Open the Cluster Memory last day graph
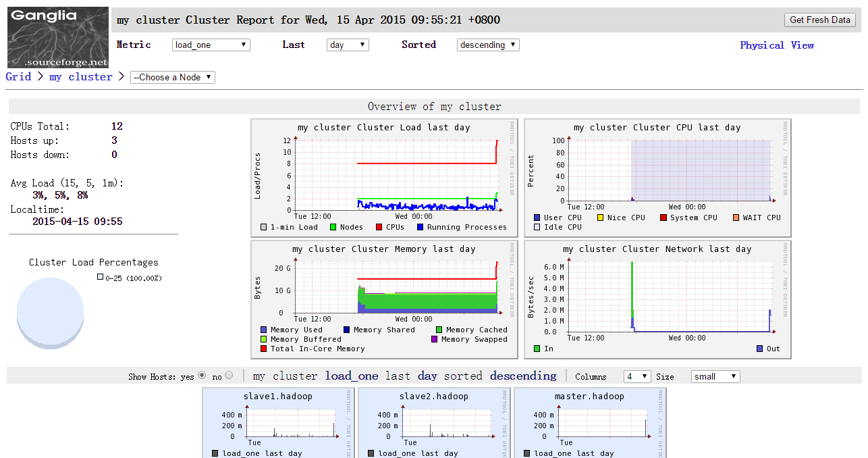The height and width of the screenshot is (458, 868). 384,300
